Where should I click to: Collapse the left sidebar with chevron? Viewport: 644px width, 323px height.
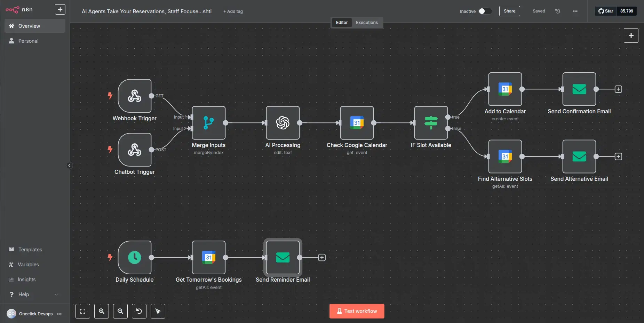click(69, 165)
